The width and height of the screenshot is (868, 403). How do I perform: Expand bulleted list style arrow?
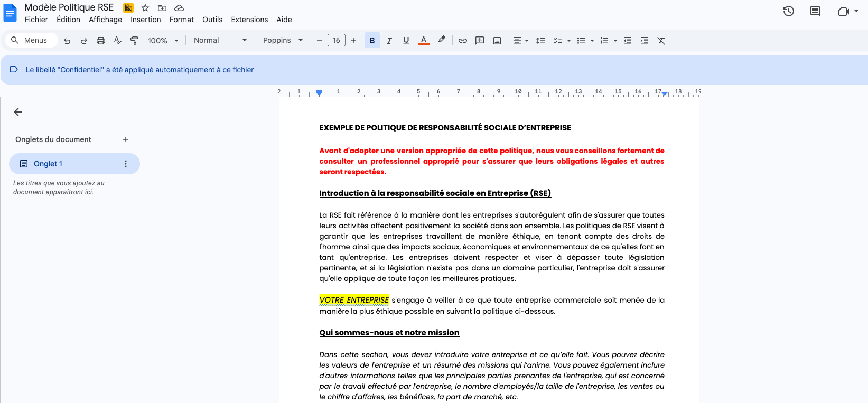(592, 41)
